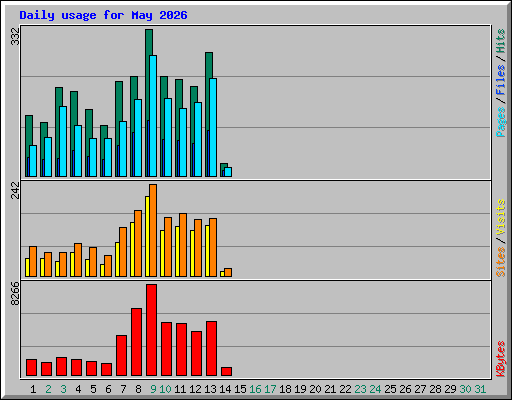Click the orange sites bar for day 4
512x400 pixels.
78,260
